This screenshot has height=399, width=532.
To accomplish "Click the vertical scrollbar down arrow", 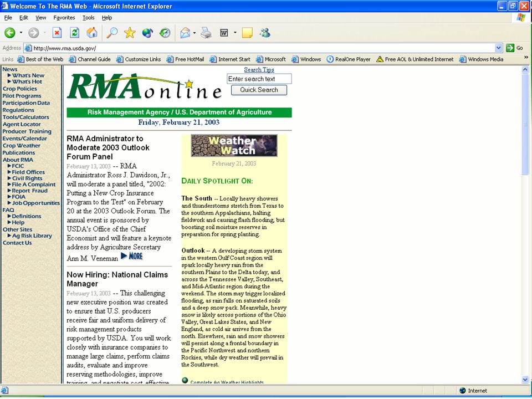I will (x=525, y=379).
